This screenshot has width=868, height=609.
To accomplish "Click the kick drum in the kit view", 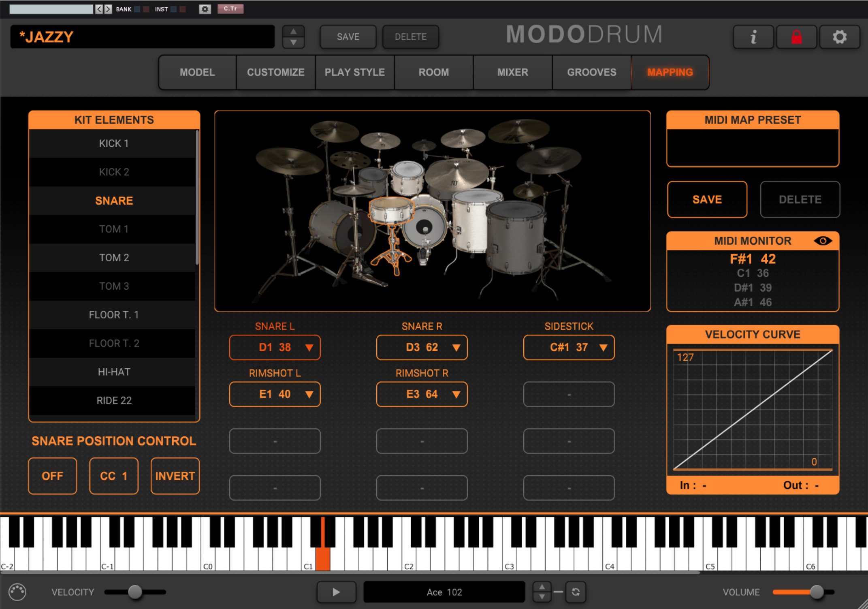I will (424, 227).
